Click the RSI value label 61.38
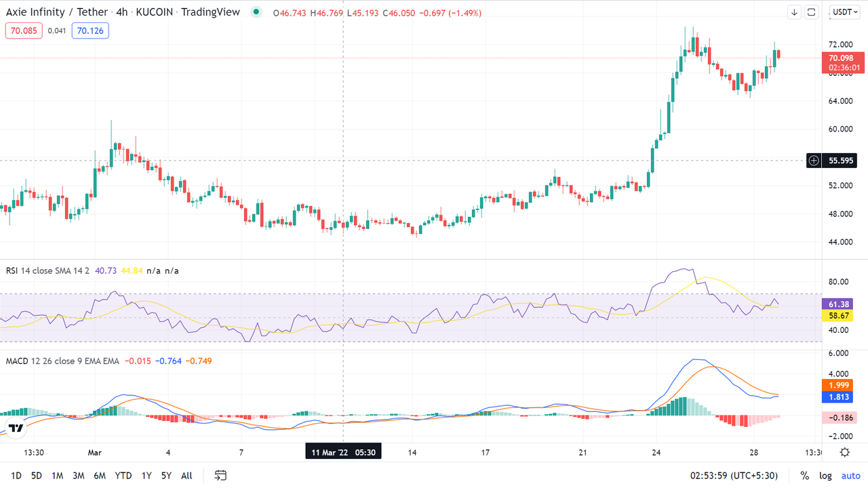This screenshot has height=488, width=868. point(839,304)
